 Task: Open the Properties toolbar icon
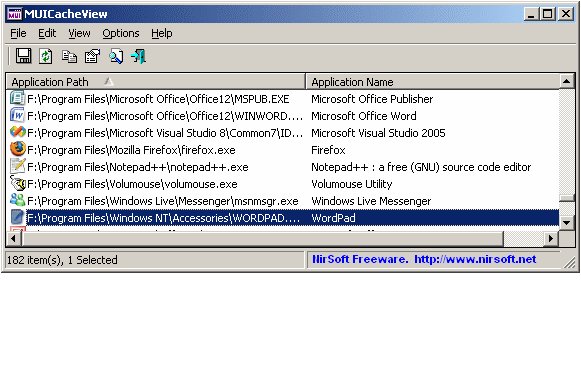coord(92,56)
